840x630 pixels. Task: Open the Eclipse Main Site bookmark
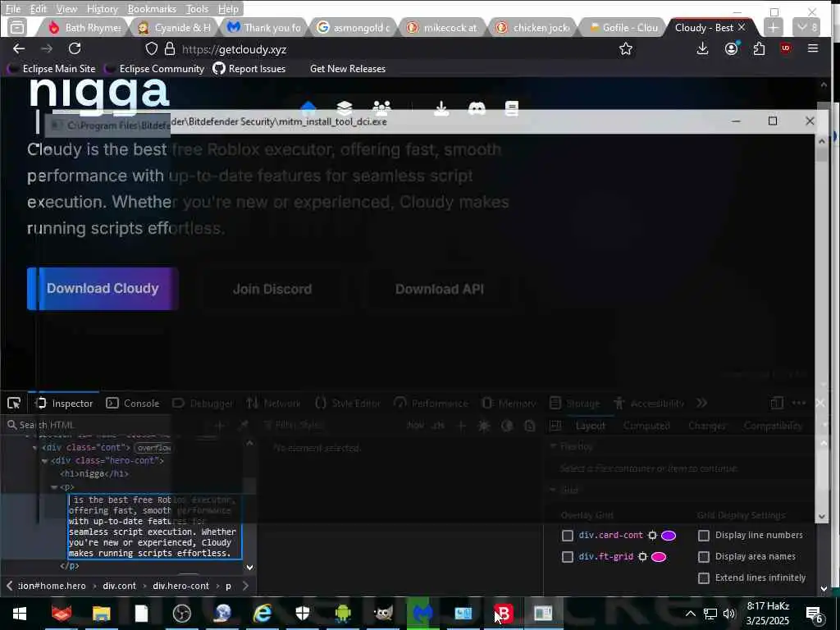[x=52, y=69]
